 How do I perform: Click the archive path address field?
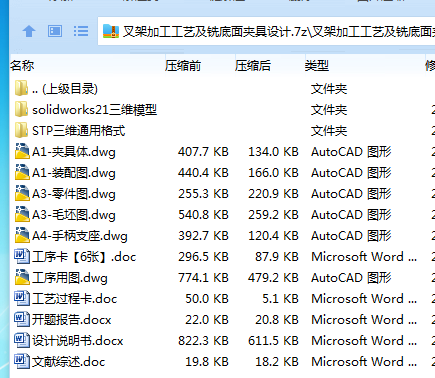pyautogui.click(x=266, y=31)
